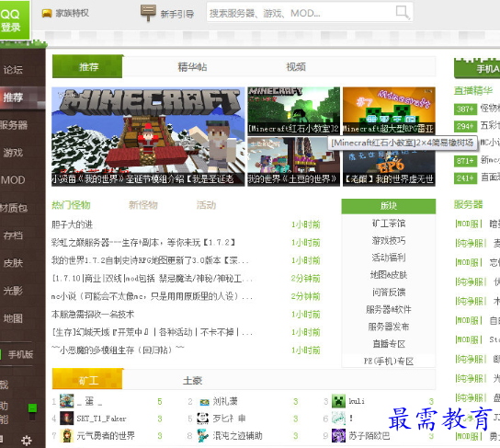Viewport: 500px width, 448px height.
Task: Open the panda avatar of 歹匕礻申
Action: click(203, 419)
